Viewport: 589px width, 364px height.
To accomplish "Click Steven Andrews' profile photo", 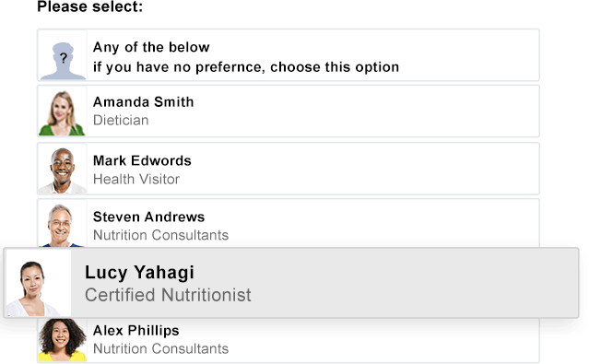I will pyautogui.click(x=62, y=225).
